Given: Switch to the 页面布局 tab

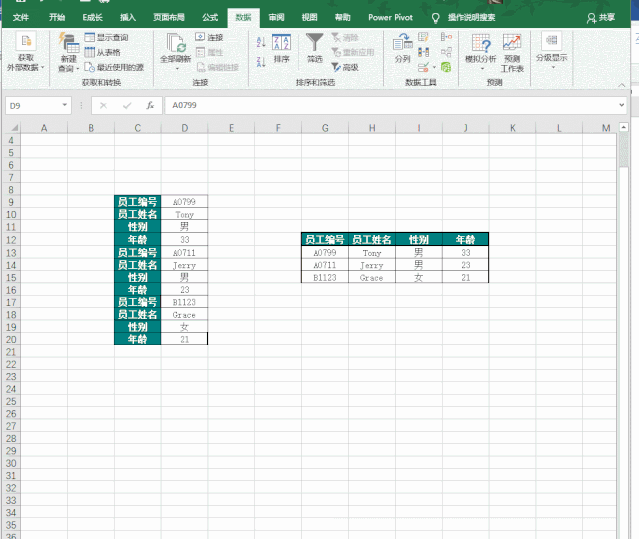Looking at the screenshot, I should pyautogui.click(x=169, y=17).
